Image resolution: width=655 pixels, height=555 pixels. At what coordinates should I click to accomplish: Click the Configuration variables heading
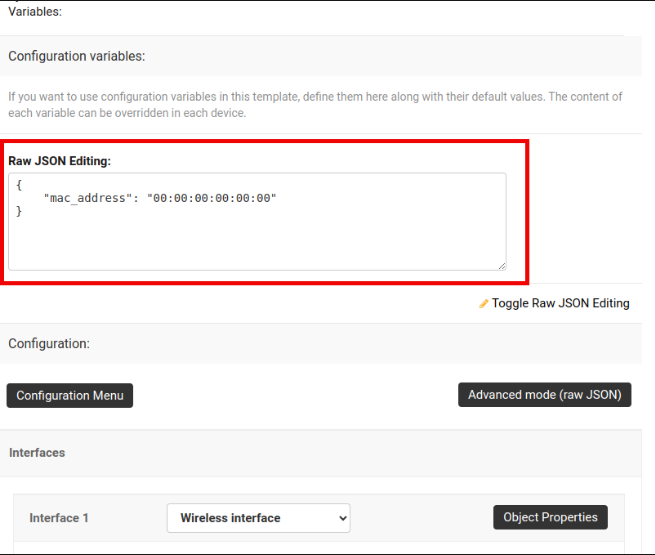click(77, 56)
